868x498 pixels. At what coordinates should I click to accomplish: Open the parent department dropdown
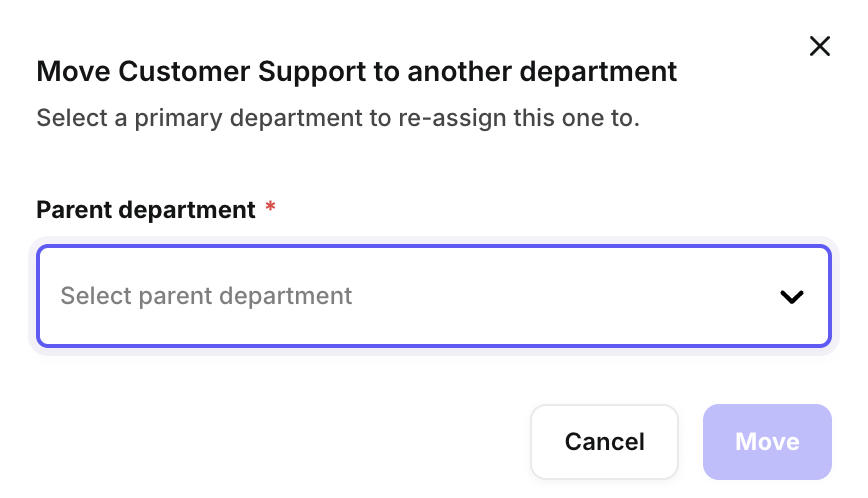433,296
